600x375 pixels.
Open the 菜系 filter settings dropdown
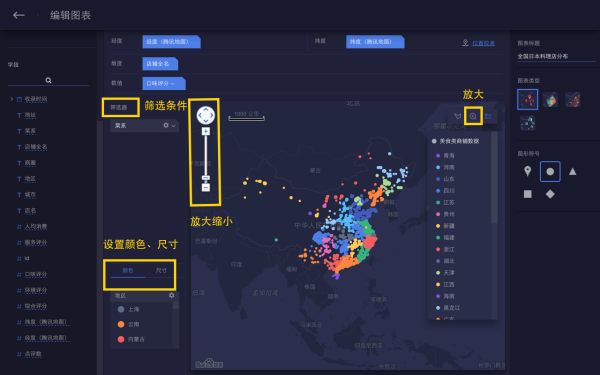[169, 126]
